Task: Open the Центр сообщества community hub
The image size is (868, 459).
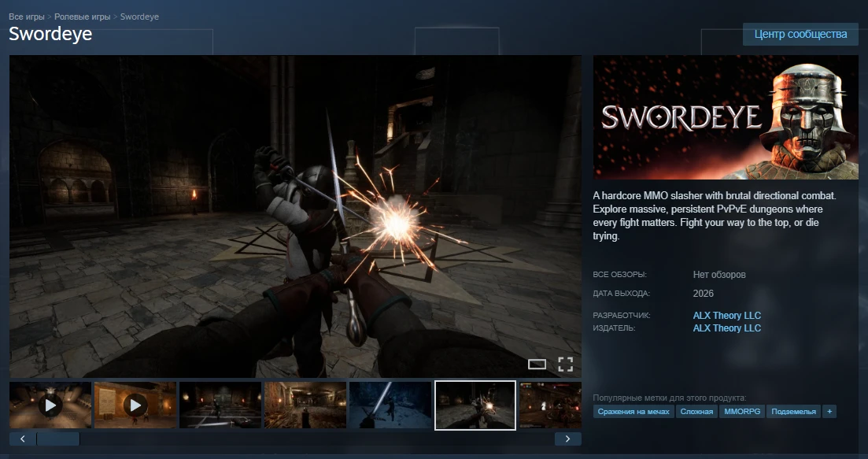Action: 800,34
